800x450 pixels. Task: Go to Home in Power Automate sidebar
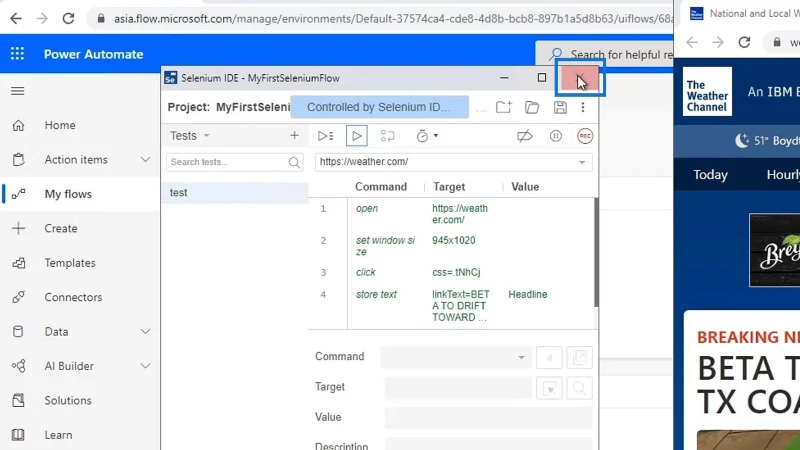pos(60,125)
